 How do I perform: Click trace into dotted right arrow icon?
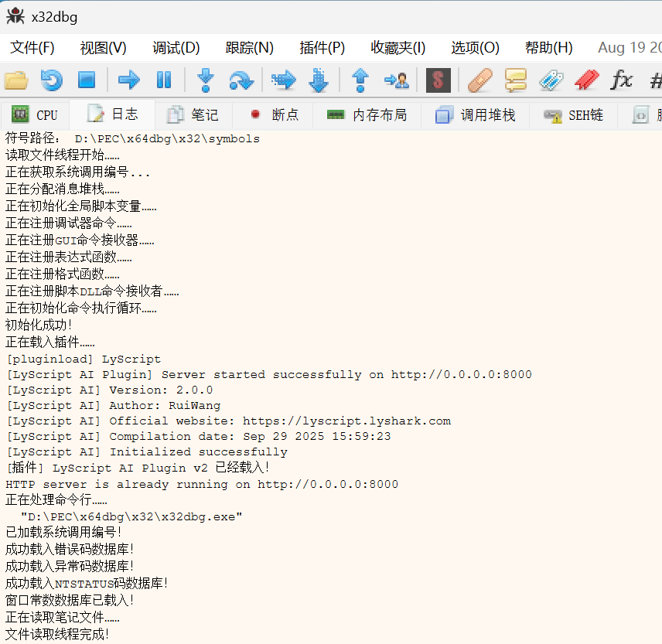[x=283, y=80]
